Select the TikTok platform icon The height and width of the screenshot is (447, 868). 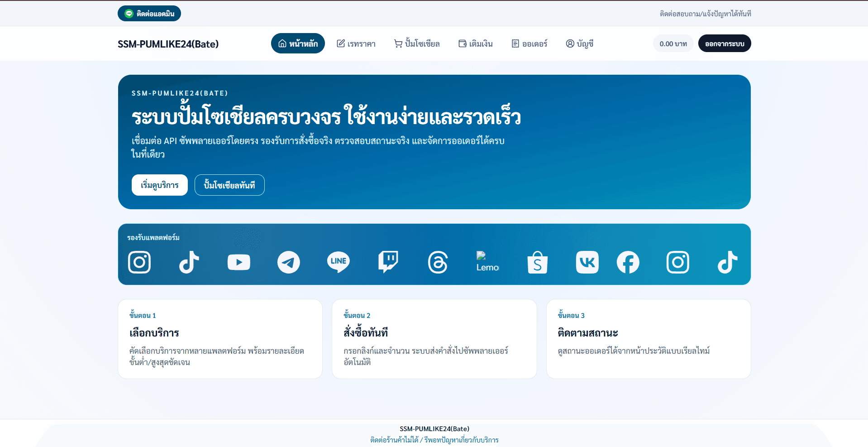pyautogui.click(x=189, y=262)
